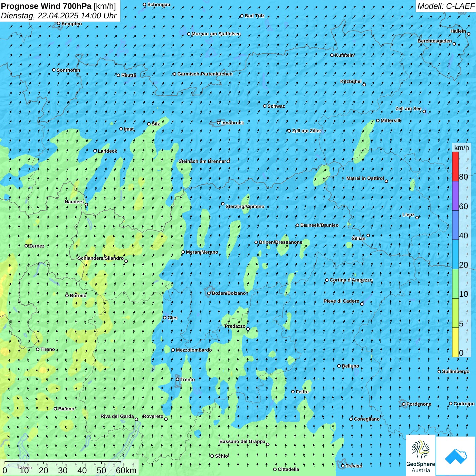Click the purple 60 km/h legend color
Image resolution: width=476 pixels, height=476 pixels.
(x=455, y=196)
